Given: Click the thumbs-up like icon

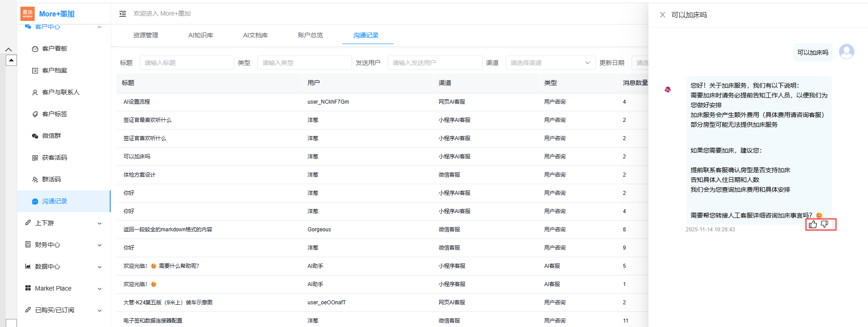Looking at the screenshot, I should click(x=813, y=224).
